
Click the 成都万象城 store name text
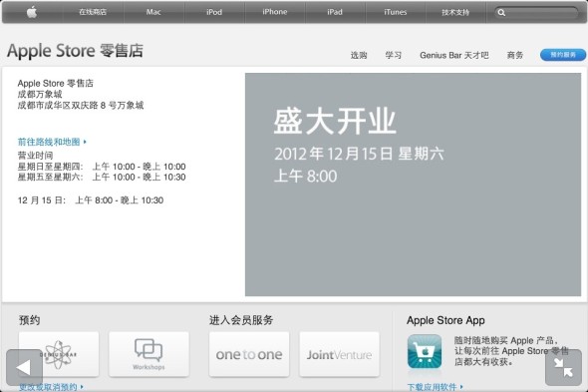point(40,94)
